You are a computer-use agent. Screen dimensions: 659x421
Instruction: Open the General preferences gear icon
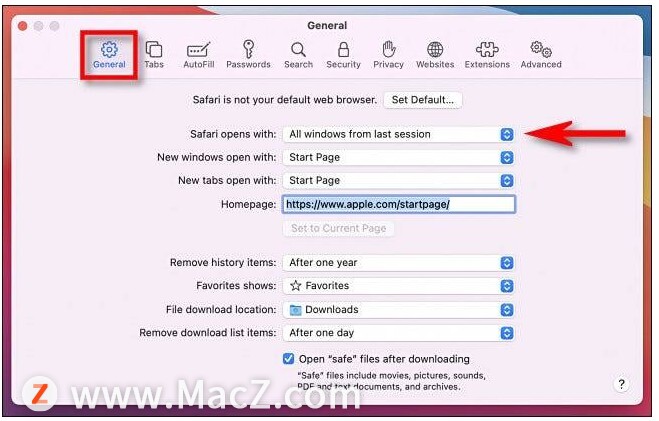coord(109,55)
